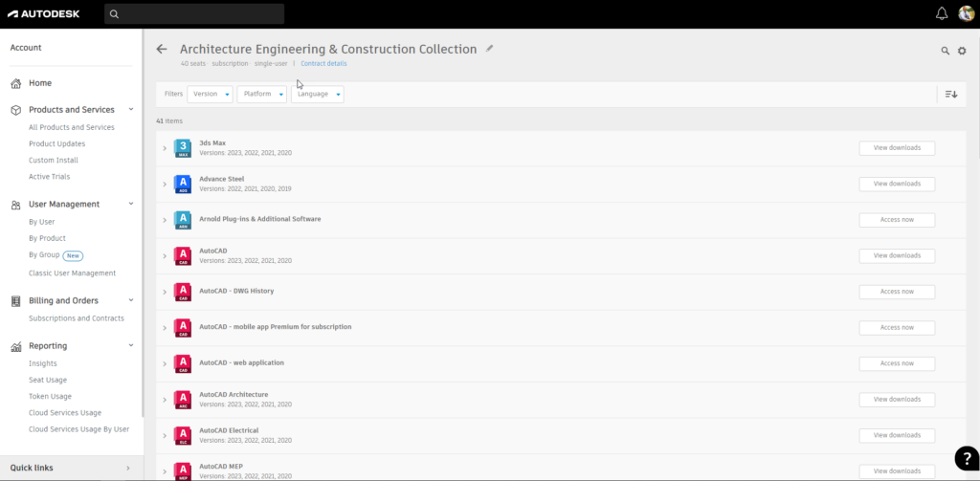This screenshot has height=481, width=980.
Task: Collapse the User Management section chevron
Action: pyautogui.click(x=130, y=204)
